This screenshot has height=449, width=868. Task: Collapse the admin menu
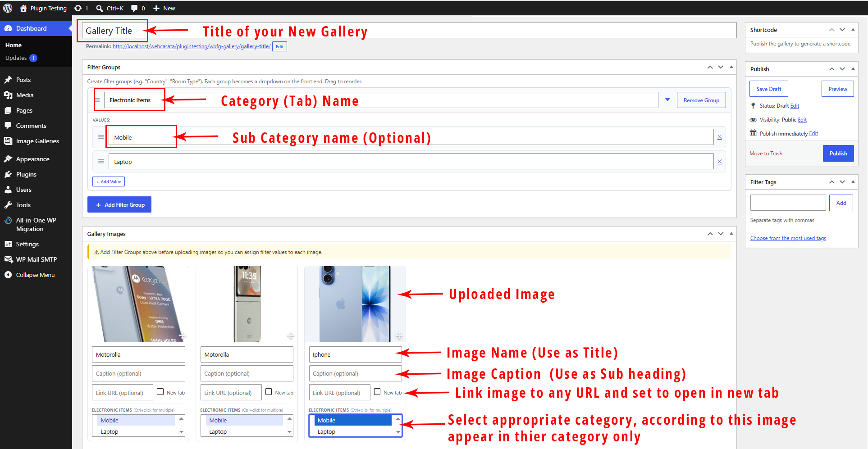coord(36,275)
